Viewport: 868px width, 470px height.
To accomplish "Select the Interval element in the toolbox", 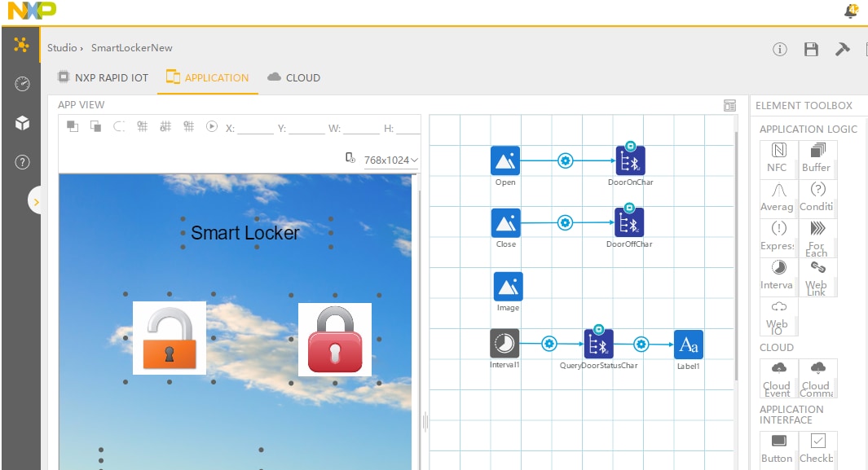I will click(x=777, y=275).
